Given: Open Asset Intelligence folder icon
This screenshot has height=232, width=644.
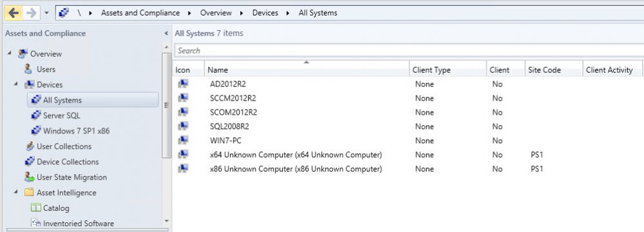Looking at the screenshot, I should 29,192.
